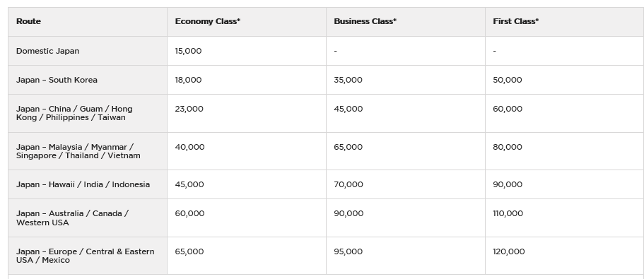Click the 120,000 first class value
Screen dimensions: 644x279
coord(509,251)
